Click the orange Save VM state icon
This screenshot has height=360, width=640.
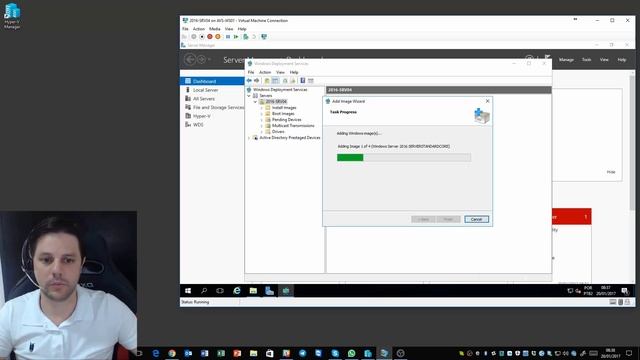click(218, 37)
